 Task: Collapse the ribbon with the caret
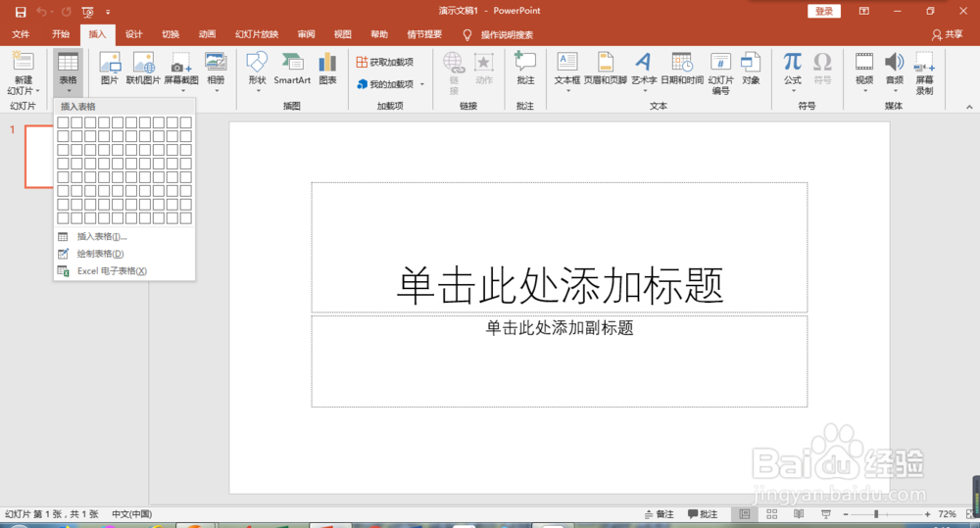coord(969,107)
